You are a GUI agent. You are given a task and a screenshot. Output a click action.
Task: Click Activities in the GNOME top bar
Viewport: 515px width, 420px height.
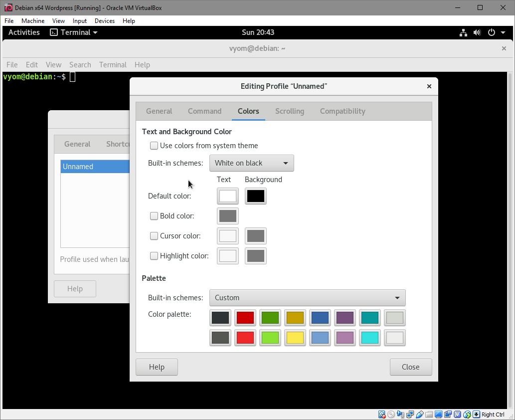point(24,32)
